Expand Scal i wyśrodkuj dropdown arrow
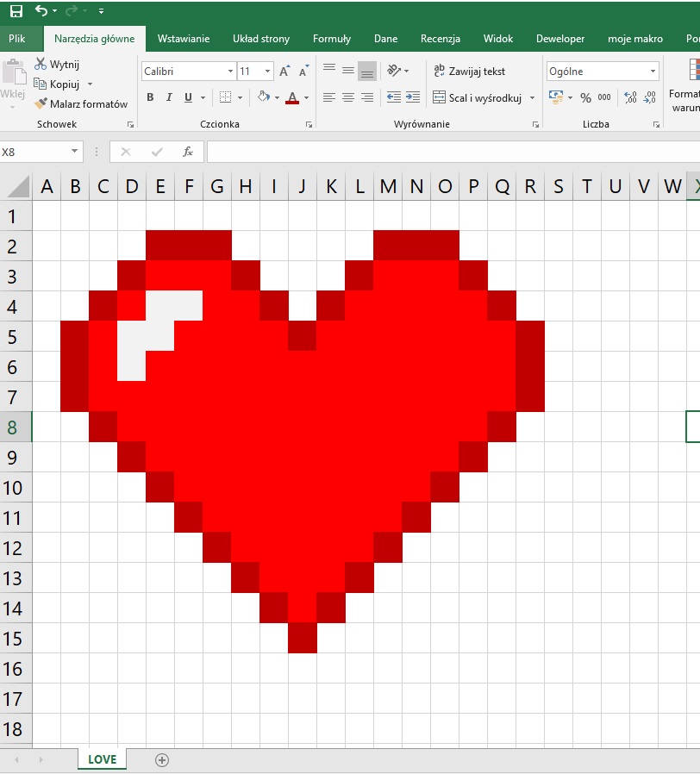 coord(532,97)
